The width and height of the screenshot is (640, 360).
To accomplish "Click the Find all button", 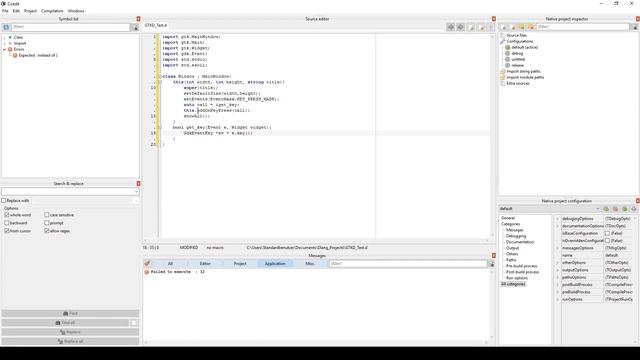I will tap(65, 323).
